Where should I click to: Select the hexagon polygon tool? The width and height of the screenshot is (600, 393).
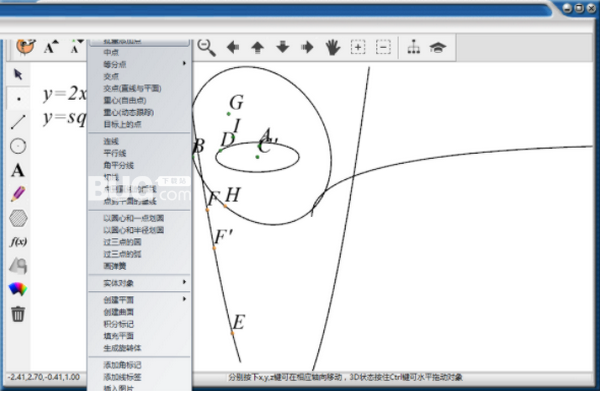(x=18, y=218)
